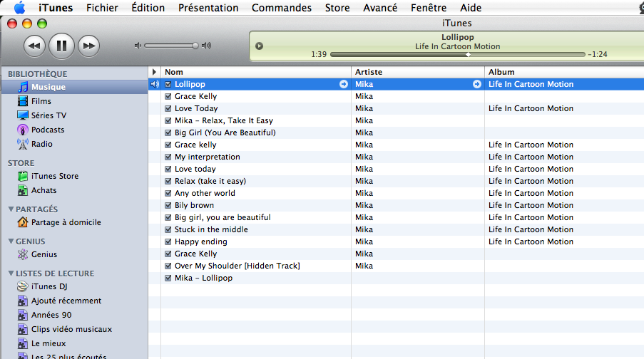This screenshot has height=359, width=644.
Task: Open the iTunes menu
Action: point(56,7)
